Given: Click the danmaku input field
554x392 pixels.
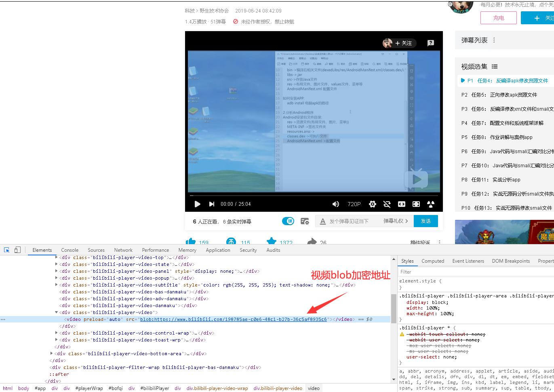Looking at the screenshot, I should 349,221.
